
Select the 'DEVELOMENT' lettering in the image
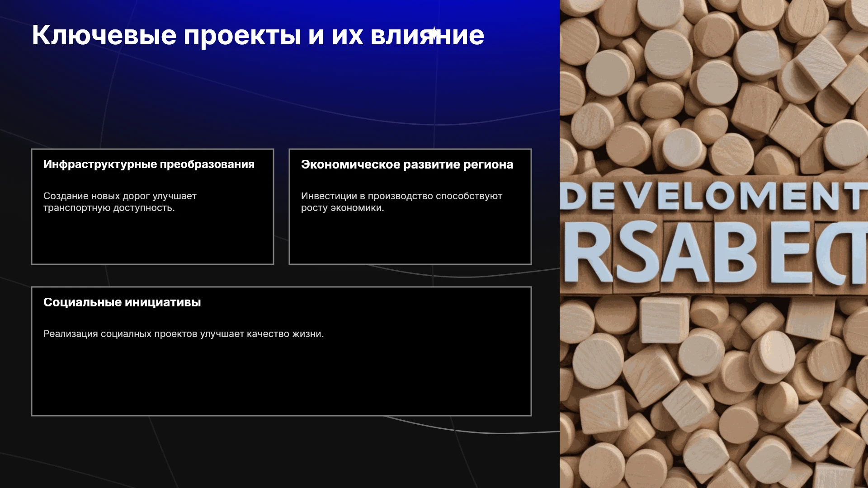point(714,197)
